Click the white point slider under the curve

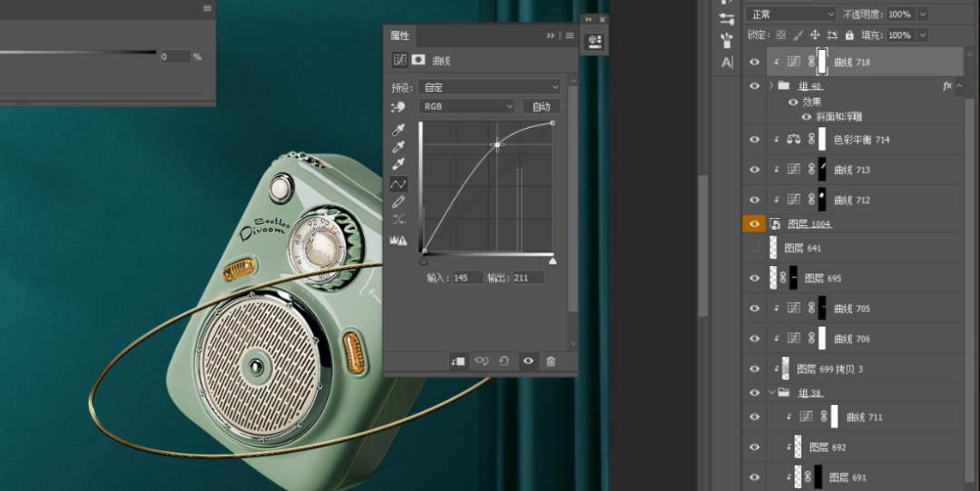coord(553,261)
